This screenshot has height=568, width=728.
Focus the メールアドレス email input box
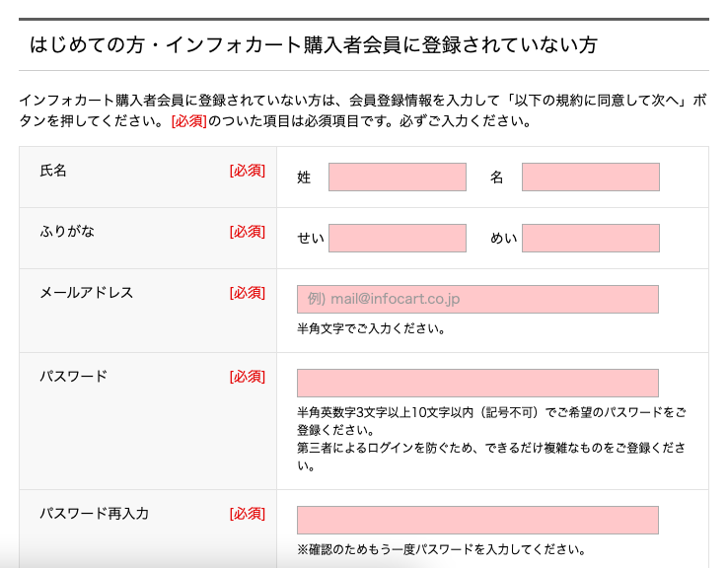[477, 300]
